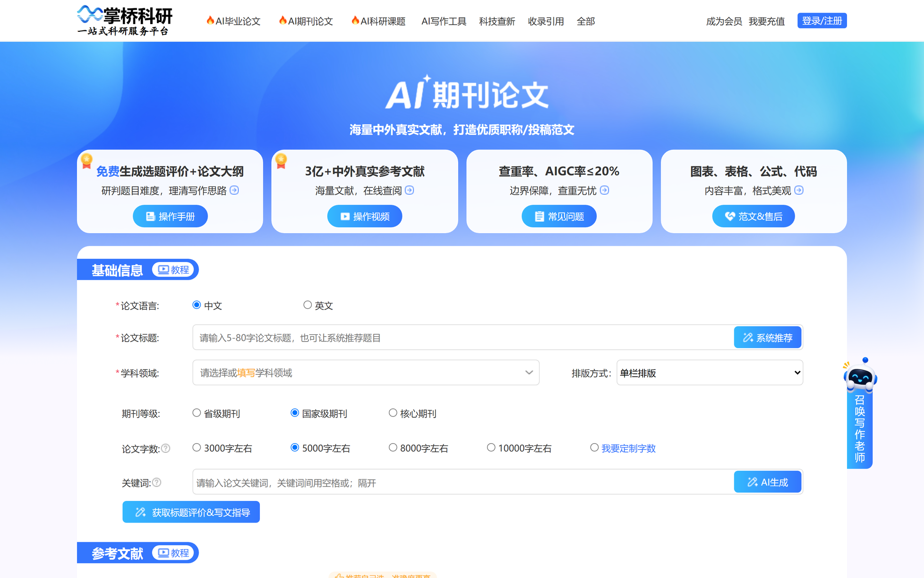Click the 登录/注册 button
924x578 pixels.
(822, 21)
